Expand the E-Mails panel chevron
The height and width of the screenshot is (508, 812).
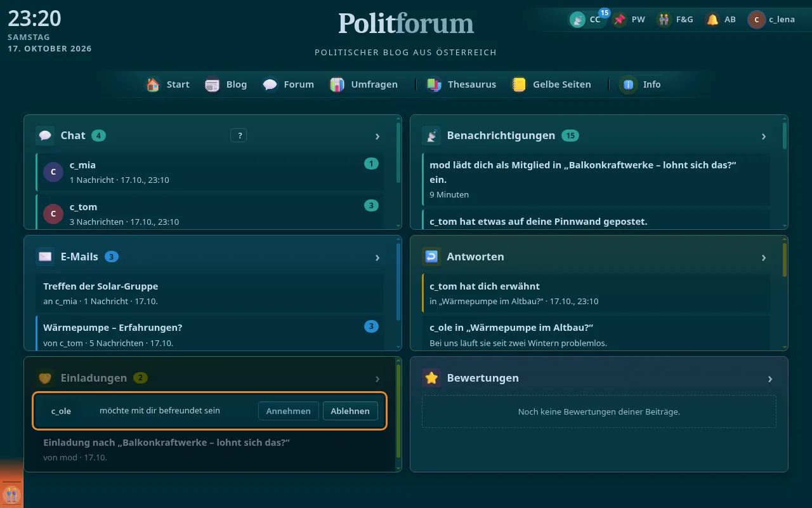(377, 257)
